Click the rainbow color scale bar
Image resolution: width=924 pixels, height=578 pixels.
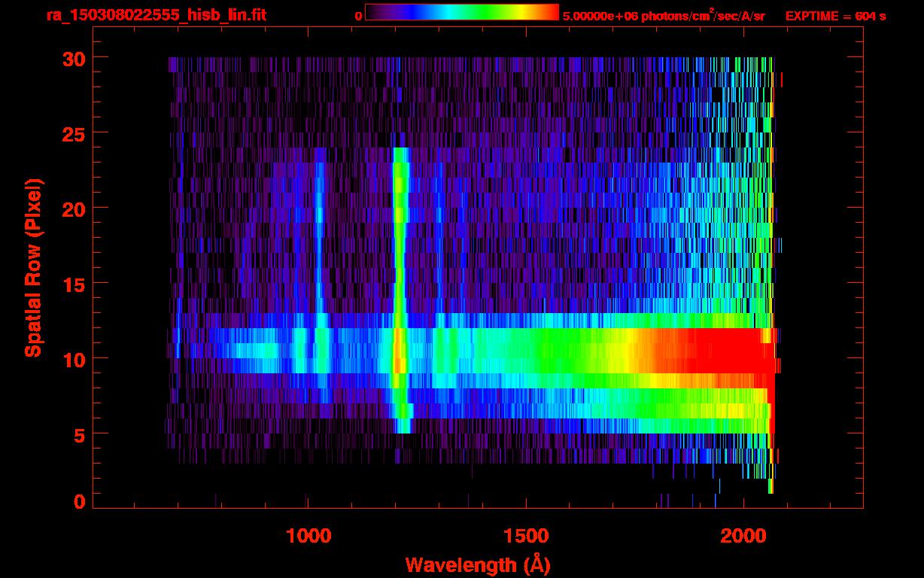click(462, 12)
